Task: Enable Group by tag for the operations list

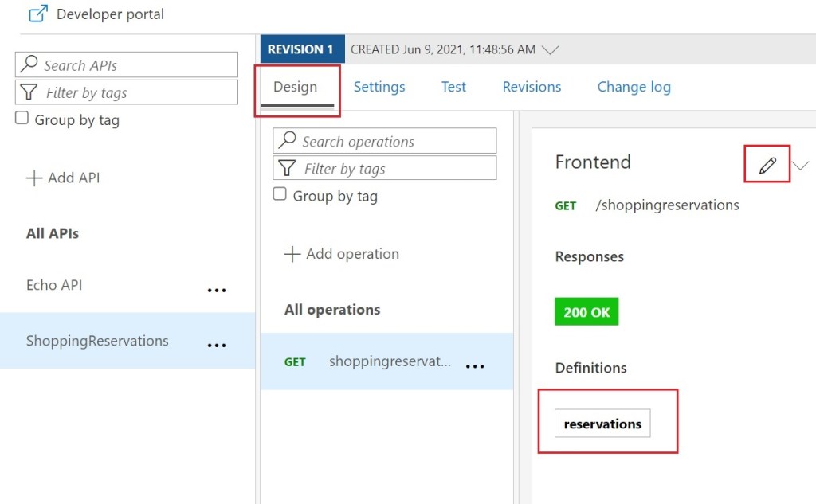Action: (x=280, y=194)
